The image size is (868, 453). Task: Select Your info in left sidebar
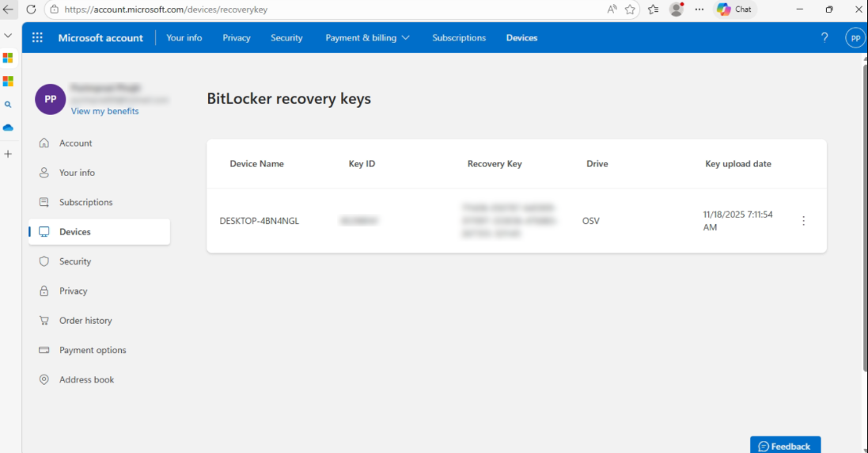pos(100,173)
